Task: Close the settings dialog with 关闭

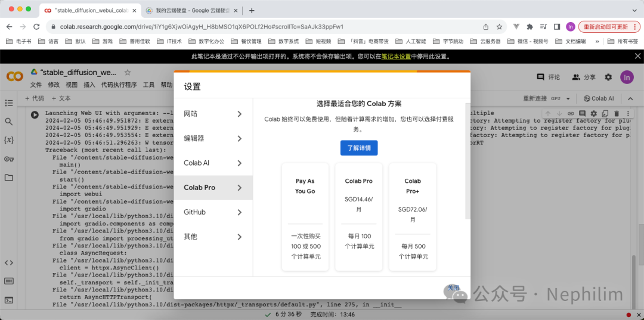Action: point(453,288)
